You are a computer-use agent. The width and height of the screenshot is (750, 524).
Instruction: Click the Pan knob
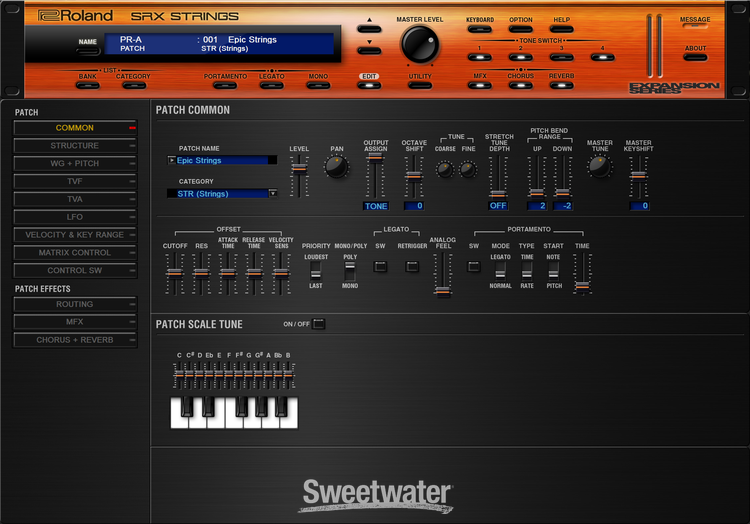tap(337, 167)
